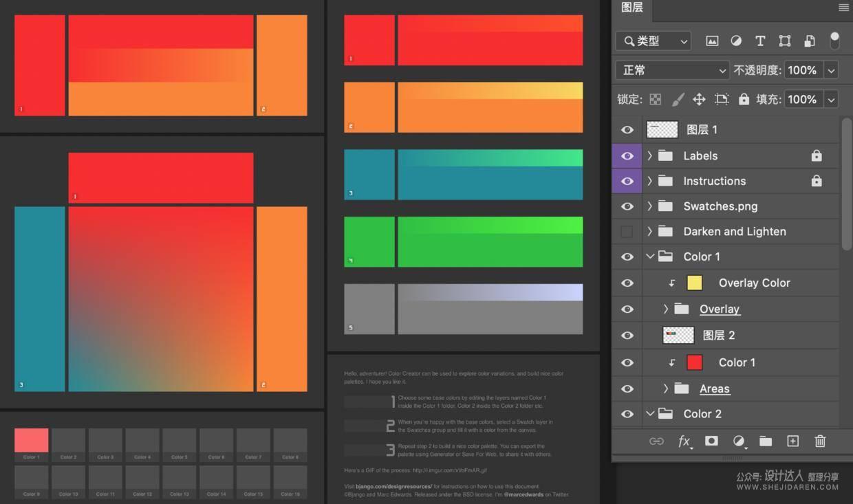Screen dimensions: 853x504
Task: Select the image layers filter icon
Action: pos(712,41)
